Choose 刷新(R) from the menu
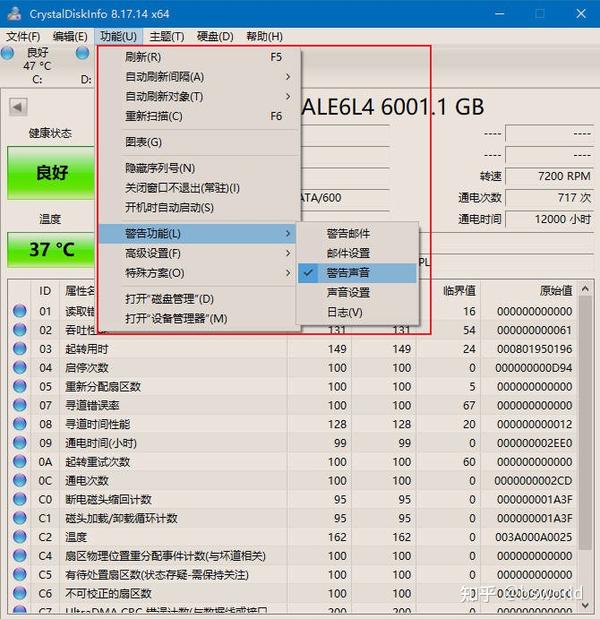The image size is (600, 619). pyautogui.click(x=199, y=57)
